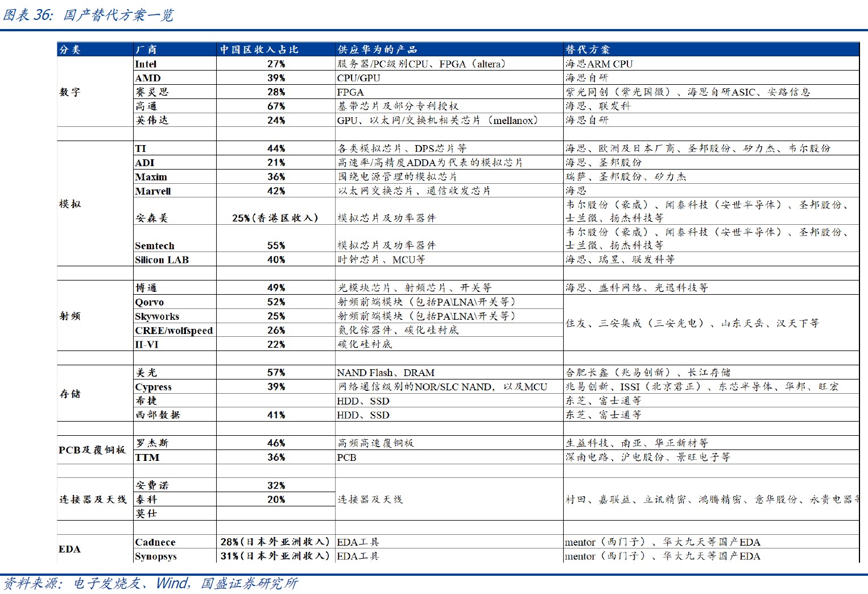
Task: Click the 莫仕 vendor cell
Action: (x=175, y=513)
